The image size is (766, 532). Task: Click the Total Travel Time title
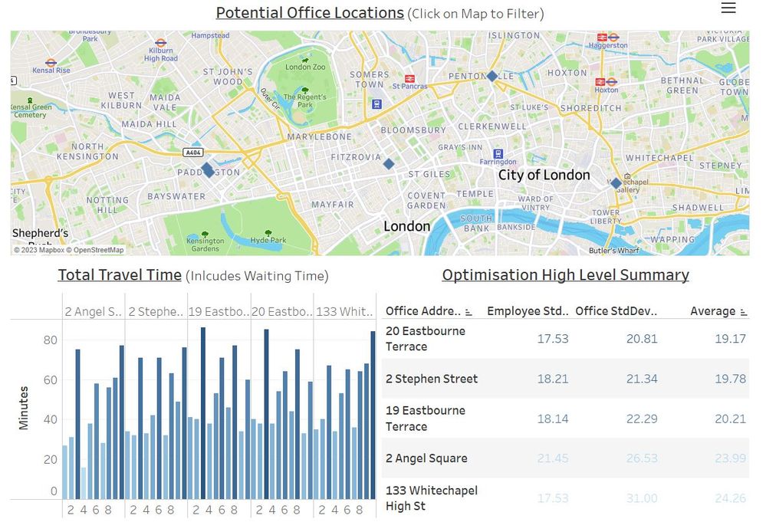coord(120,275)
